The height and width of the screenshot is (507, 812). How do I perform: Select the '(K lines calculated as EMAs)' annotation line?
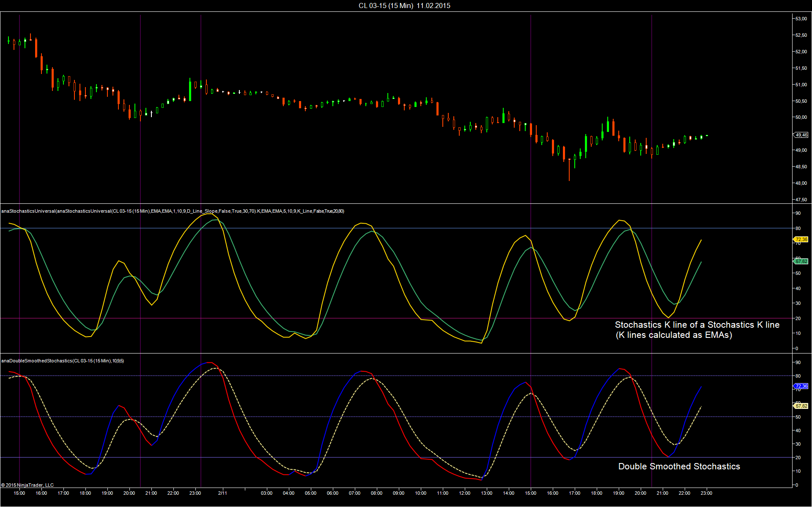pyautogui.click(x=674, y=335)
